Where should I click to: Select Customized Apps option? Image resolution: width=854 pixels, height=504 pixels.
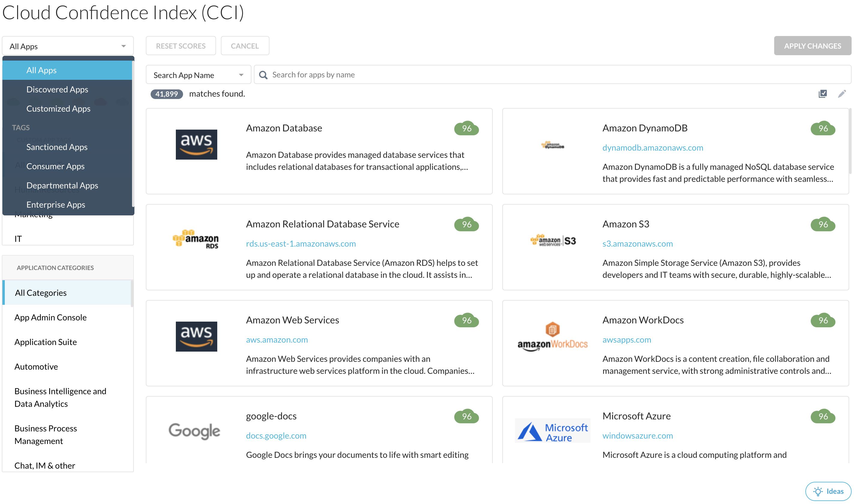coord(67,109)
